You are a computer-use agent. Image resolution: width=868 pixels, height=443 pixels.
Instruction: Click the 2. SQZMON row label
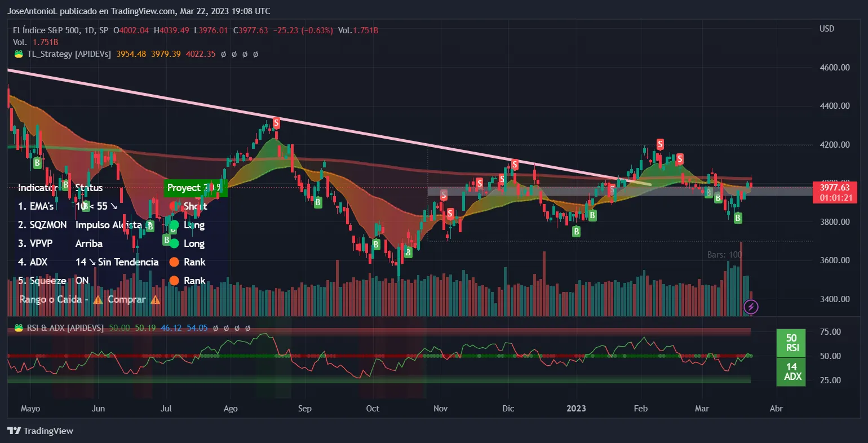tap(42, 225)
